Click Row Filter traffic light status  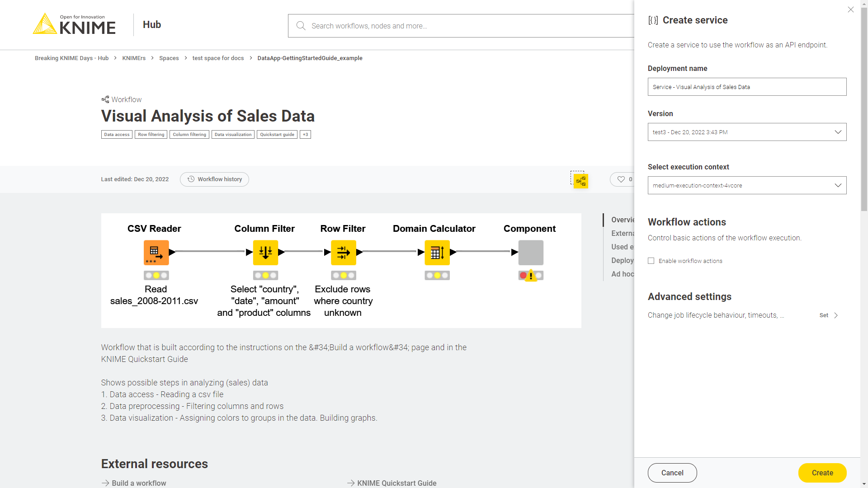(x=343, y=275)
